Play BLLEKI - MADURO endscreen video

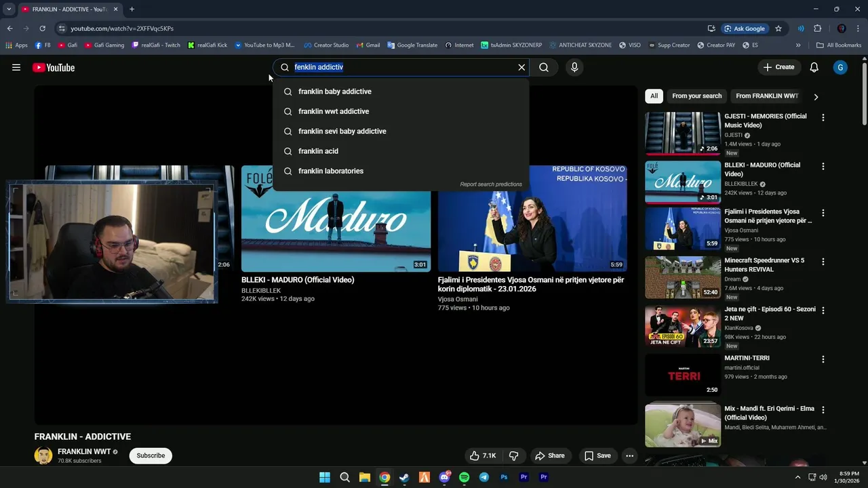click(336, 218)
